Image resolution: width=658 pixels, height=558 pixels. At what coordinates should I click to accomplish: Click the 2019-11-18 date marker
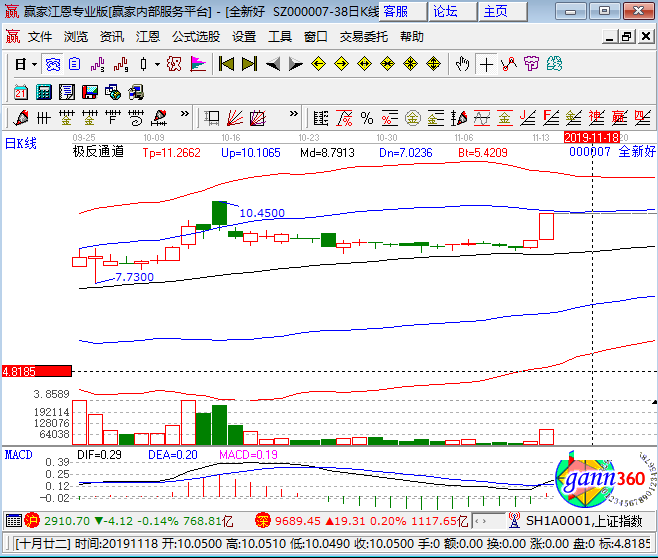592,138
